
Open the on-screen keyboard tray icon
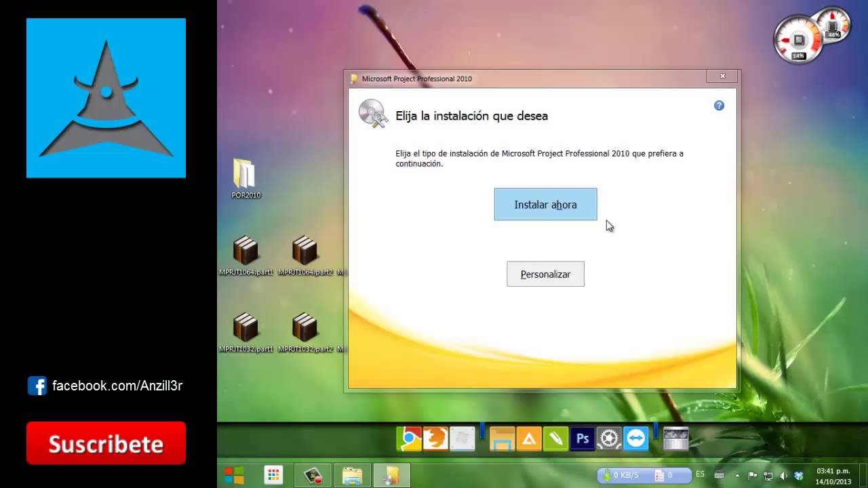pos(719,475)
